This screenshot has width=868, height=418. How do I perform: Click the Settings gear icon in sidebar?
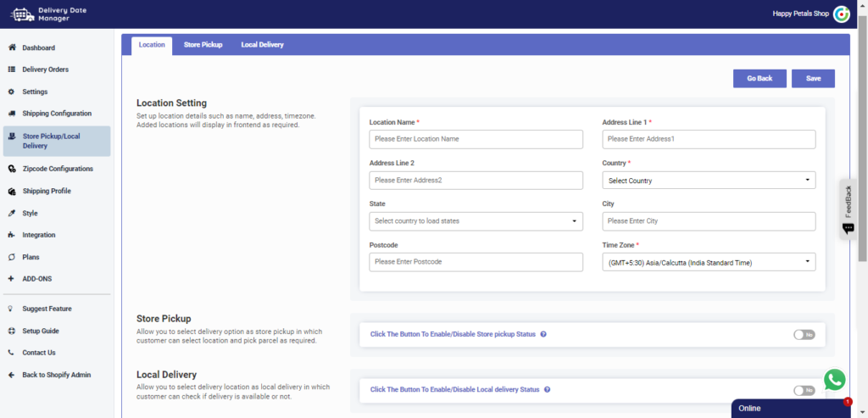point(11,92)
